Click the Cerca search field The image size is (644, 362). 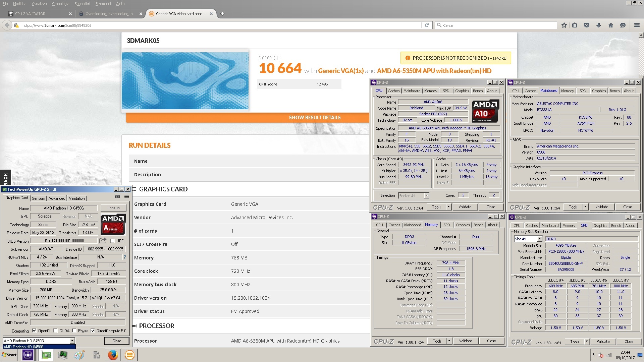click(x=496, y=25)
